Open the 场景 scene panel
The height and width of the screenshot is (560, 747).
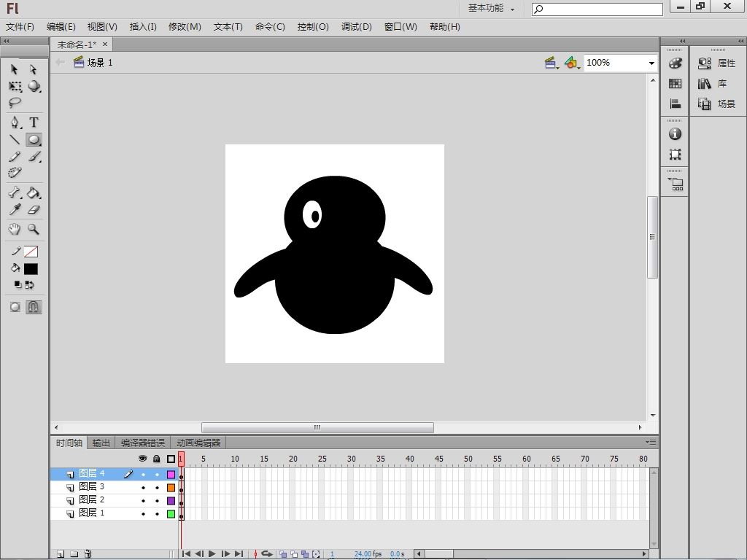pos(716,104)
